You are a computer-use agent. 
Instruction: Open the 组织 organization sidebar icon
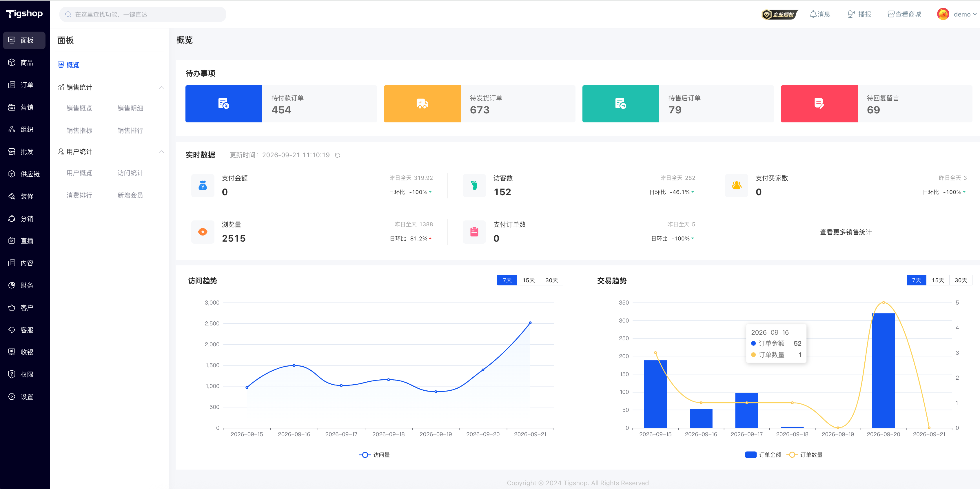pos(12,129)
